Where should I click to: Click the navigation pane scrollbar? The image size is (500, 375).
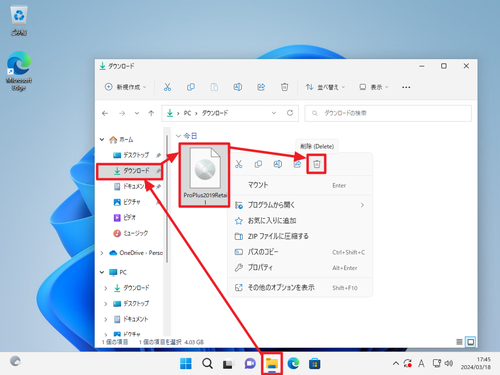[166, 199]
